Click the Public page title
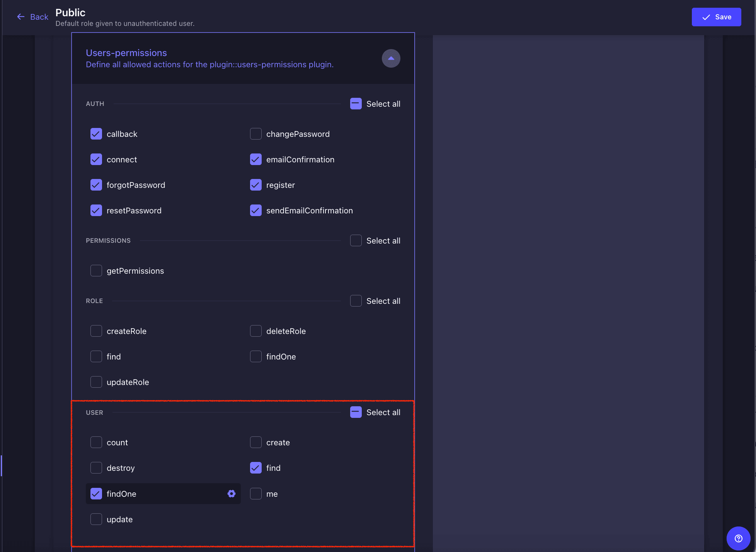Viewport: 756px width, 552px height. tap(70, 12)
